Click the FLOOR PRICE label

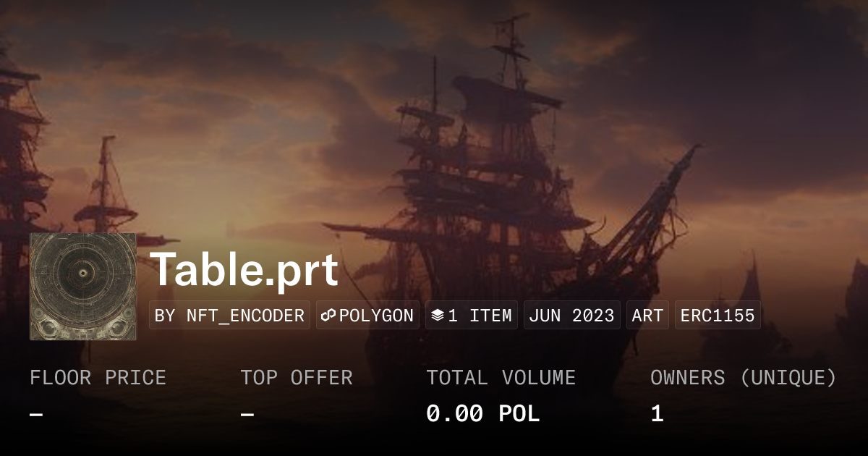coord(98,378)
